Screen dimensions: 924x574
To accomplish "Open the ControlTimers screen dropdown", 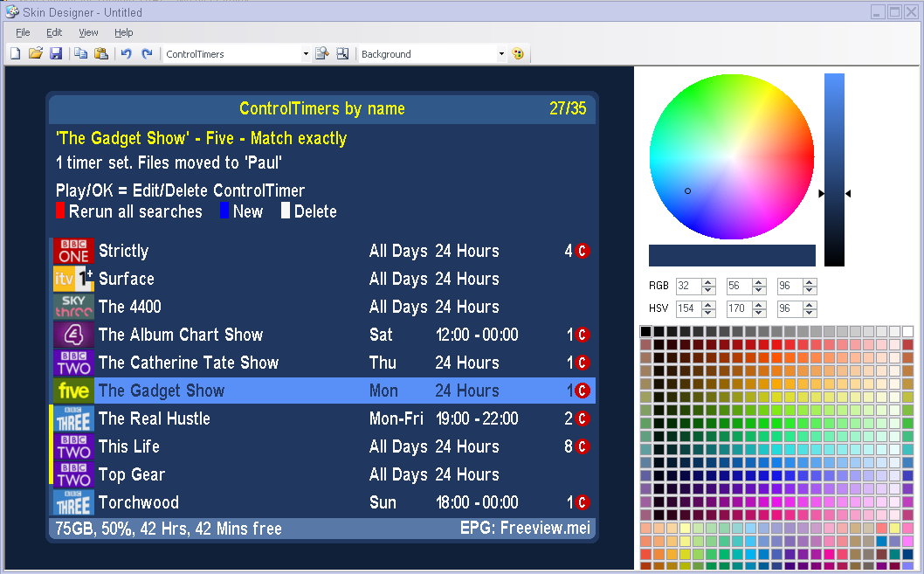I will (306, 53).
